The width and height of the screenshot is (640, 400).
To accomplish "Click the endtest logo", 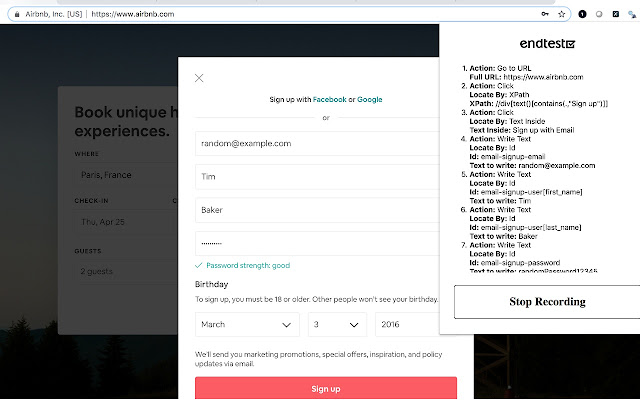I will 547,44.
